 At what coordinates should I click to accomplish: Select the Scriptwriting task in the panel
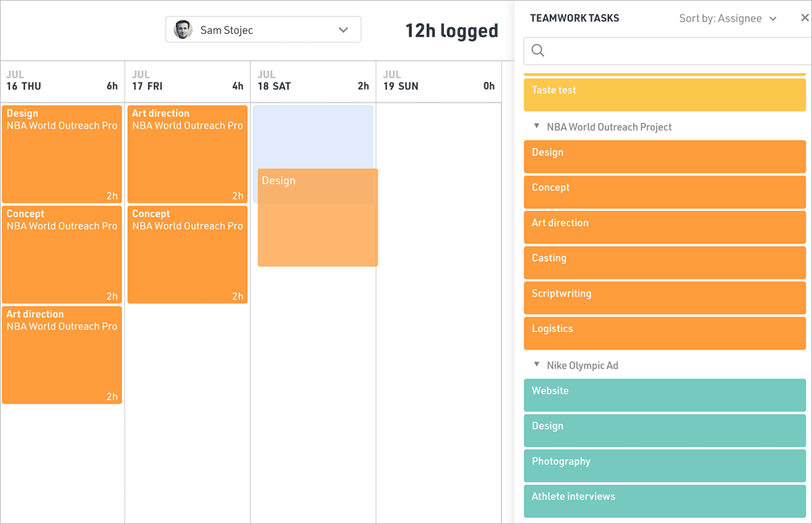pos(664,297)
